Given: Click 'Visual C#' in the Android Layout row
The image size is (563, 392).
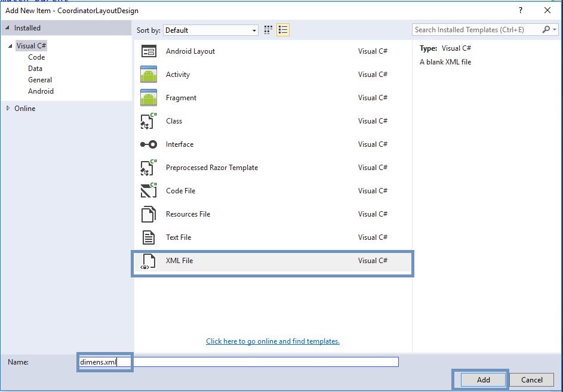Looking at the screenshot, I should click(x=373, y=51).
